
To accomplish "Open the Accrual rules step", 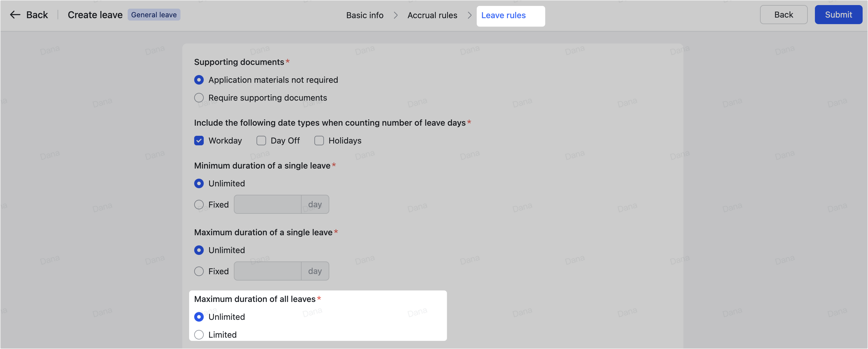I will click(x=432, y=15).
